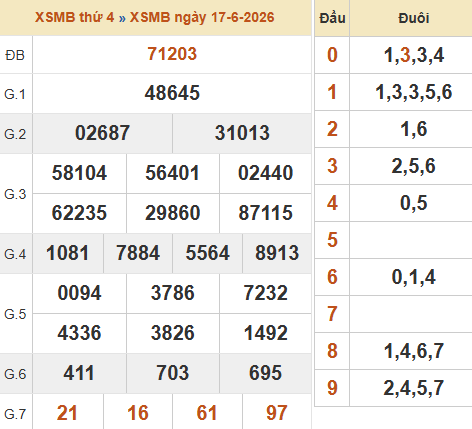Select the G.3 number 58104
472x429 pixels.
tap(79, 173)
